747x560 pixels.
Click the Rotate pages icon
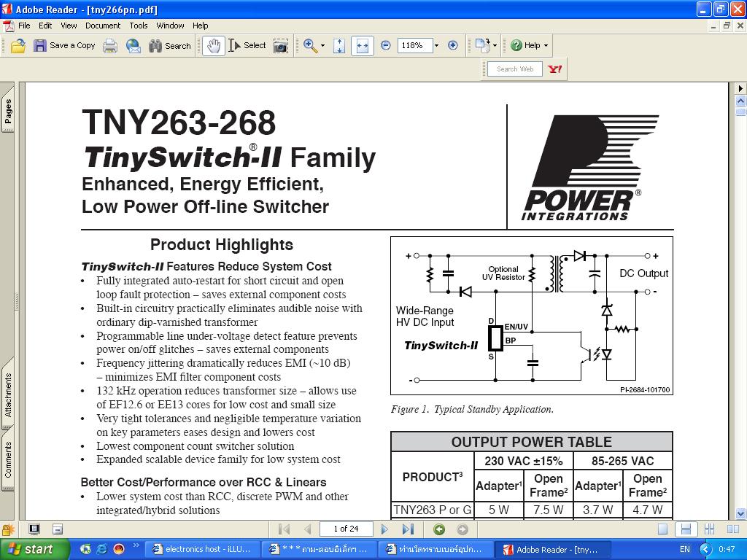(x=483, y=46)
